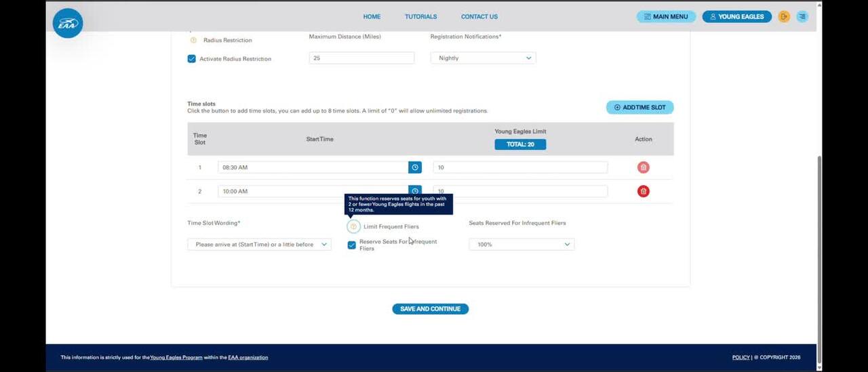Open the TUTORIALS menu item
The width and height of the screenshot is (868, 372).
pyautogui.click(x=420, y=16)
